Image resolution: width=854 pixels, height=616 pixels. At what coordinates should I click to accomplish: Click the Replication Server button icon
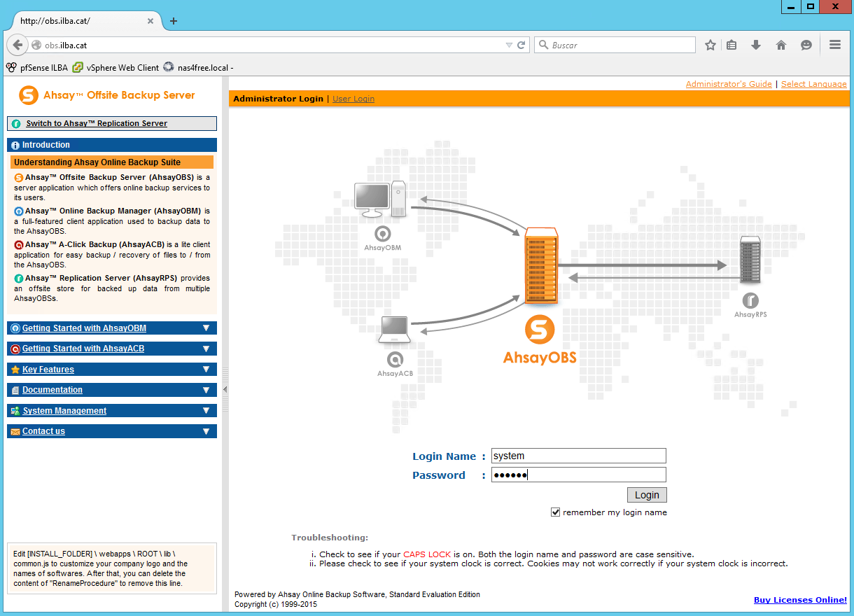point(17,124)
